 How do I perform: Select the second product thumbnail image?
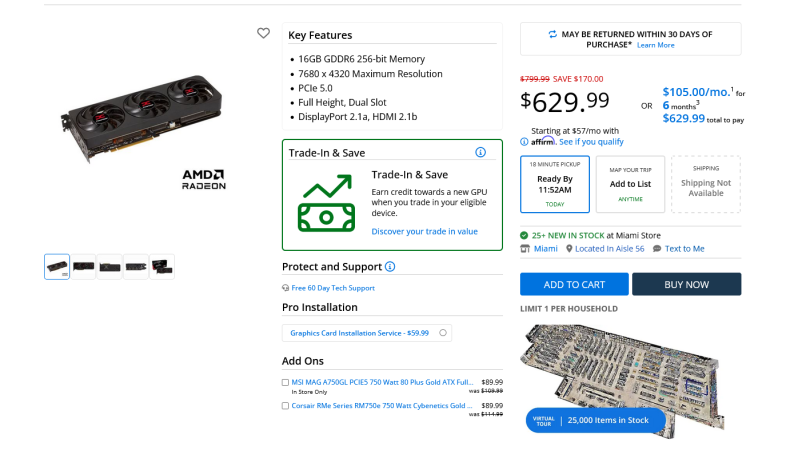(x=83, y=267)
